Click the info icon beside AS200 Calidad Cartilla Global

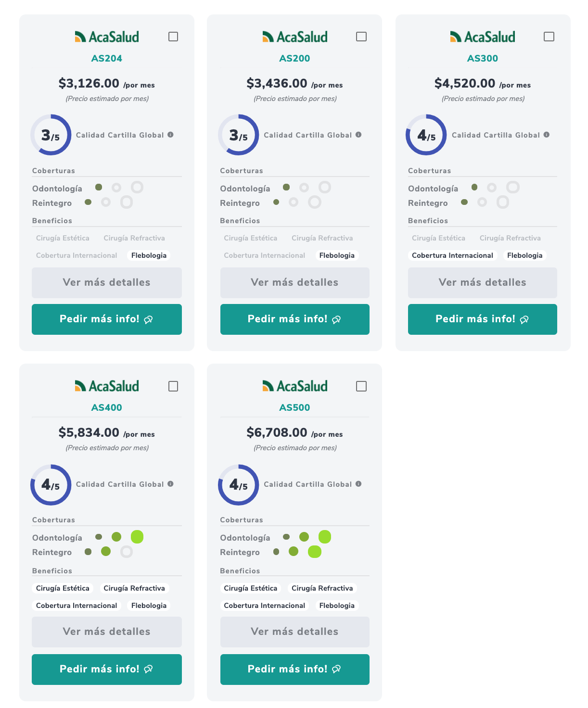tap(358, 135)
